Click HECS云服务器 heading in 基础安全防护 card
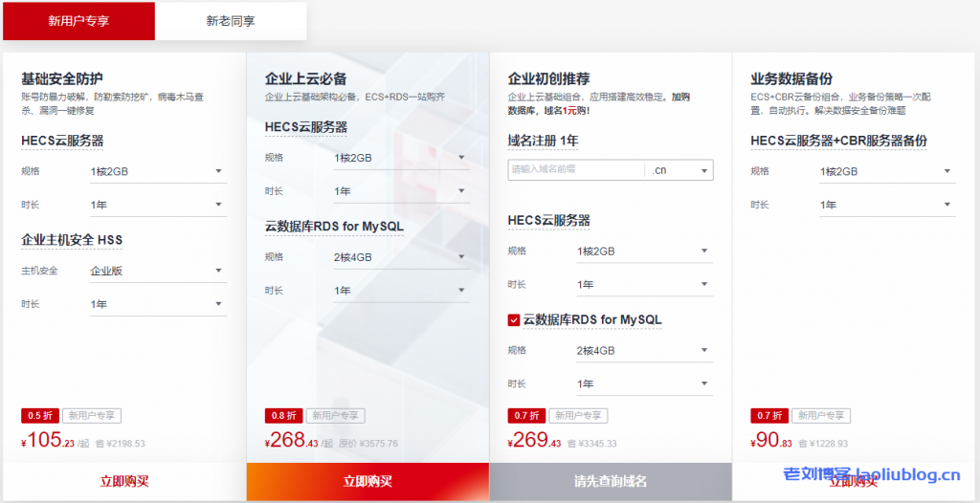The image size is (980, 503). tap(62, 142)
